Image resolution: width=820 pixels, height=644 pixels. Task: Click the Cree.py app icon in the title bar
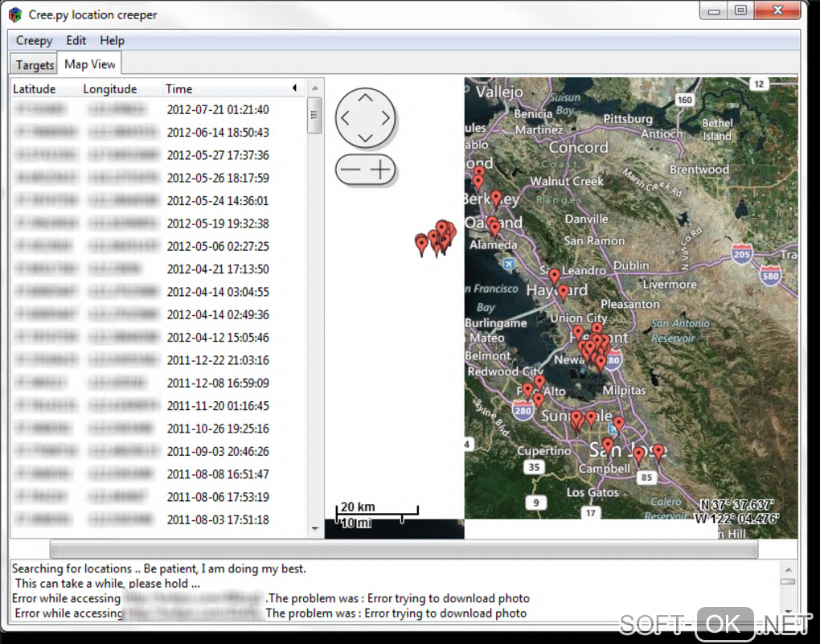point(15,14)
